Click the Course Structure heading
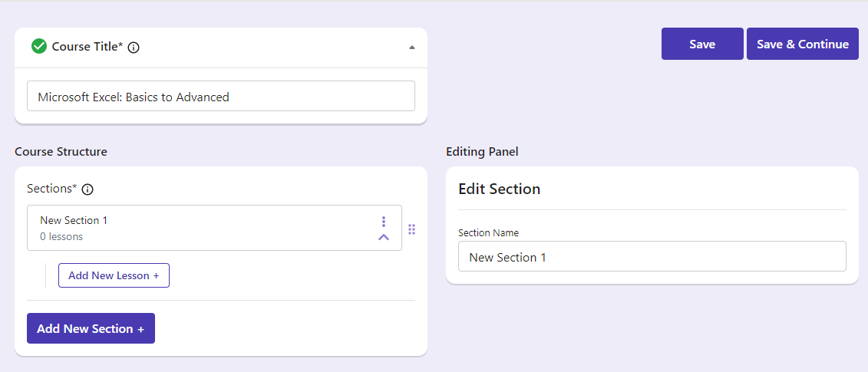The width and height of the screenshot is (868, 372). point(61,152)
